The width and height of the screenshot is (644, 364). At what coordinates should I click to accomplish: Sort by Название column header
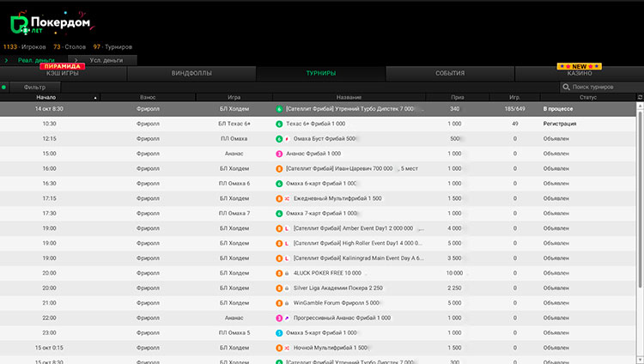click(349, 97)
